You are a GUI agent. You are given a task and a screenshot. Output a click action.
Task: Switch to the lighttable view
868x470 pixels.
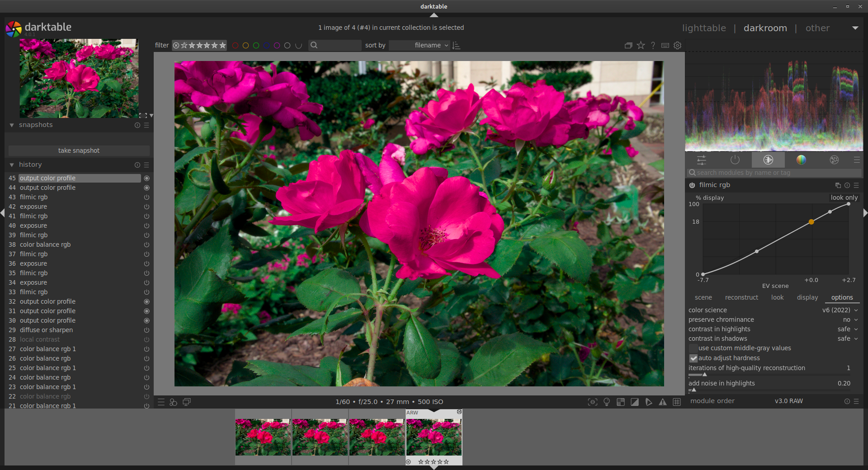[703, 28]
